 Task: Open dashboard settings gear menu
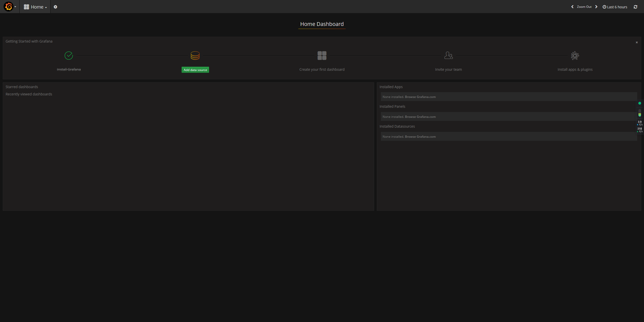point(55,7)
